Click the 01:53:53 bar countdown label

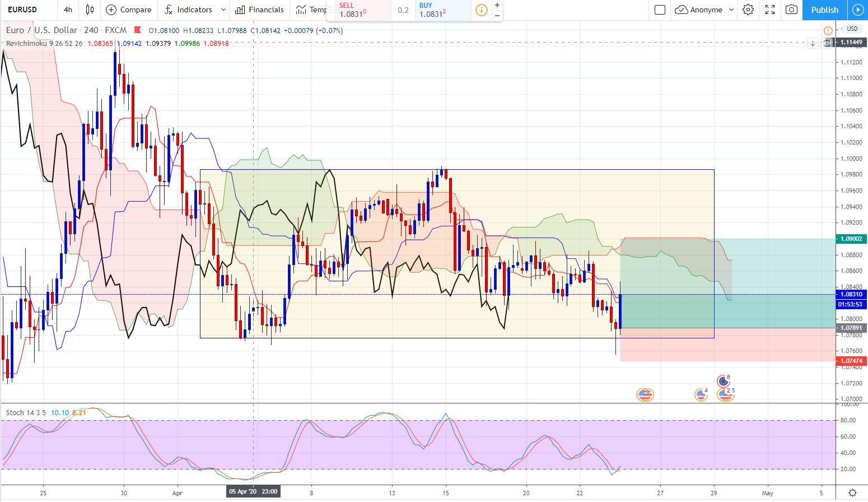[x=851, y=304]
